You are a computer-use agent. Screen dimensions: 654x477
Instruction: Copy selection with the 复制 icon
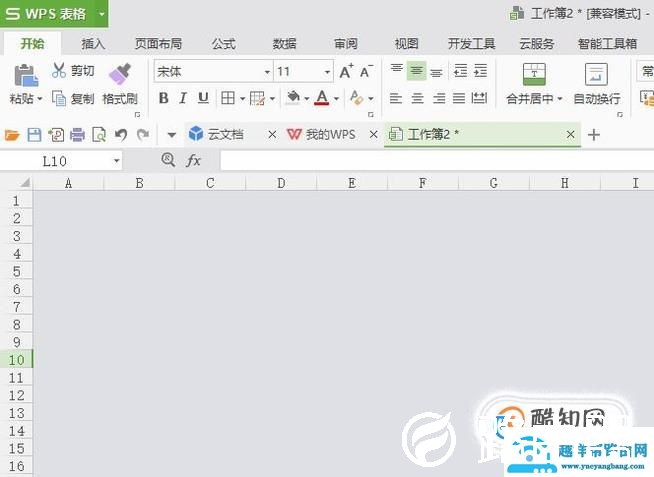click(x=59, y=99)
